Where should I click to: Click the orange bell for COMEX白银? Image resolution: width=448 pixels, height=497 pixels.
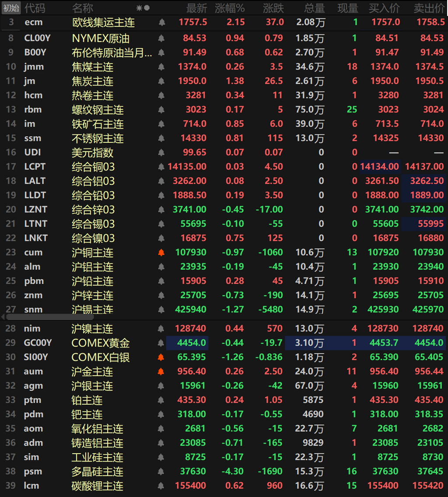click(161, 357)
